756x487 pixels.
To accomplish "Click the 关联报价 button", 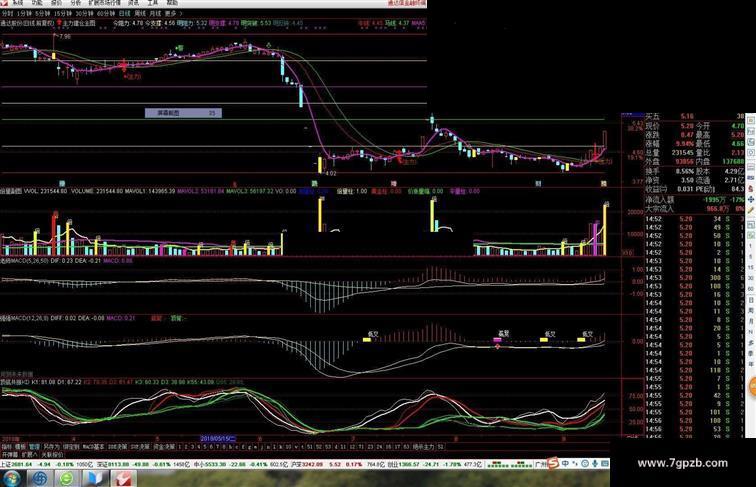I will point(53,454).
